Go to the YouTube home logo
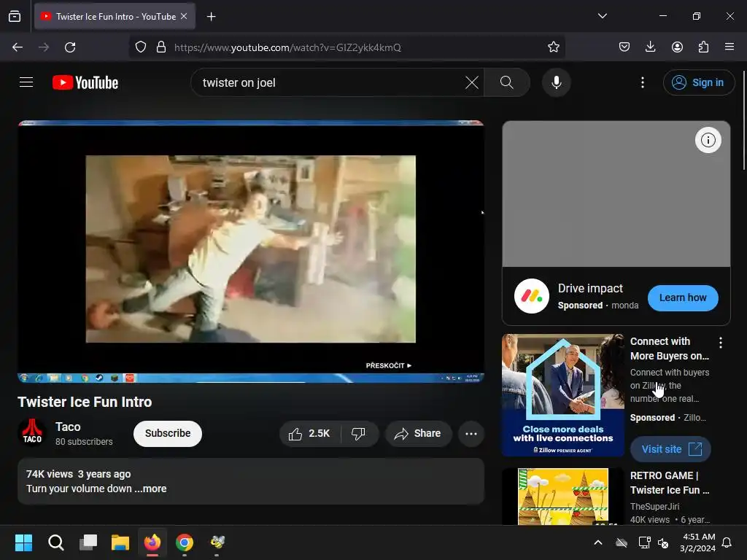The image size is (747, 560). tap(85, 82)
